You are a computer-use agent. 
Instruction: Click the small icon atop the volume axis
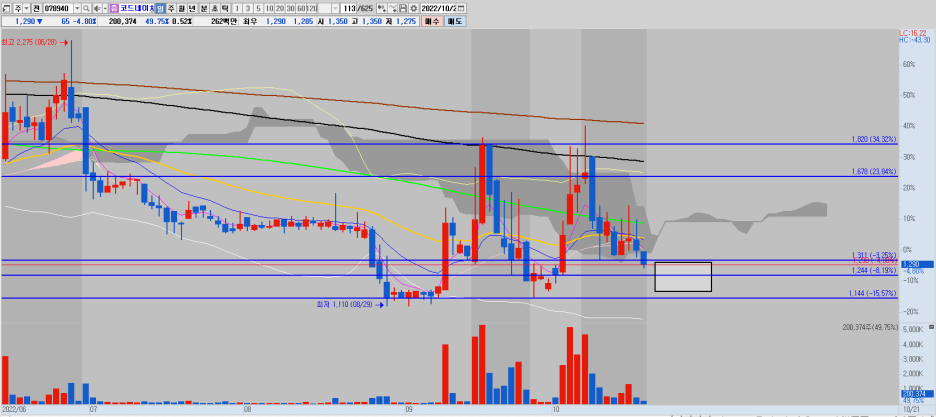tap(931, 329)
